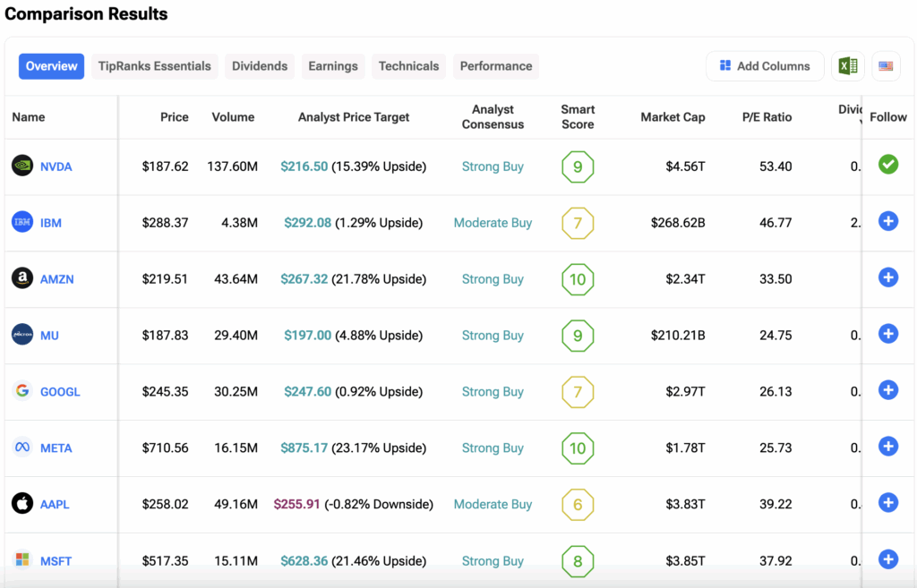The image size is (917, 588).
Task: Sort table by P/E Ratio header
Action: 767,117
